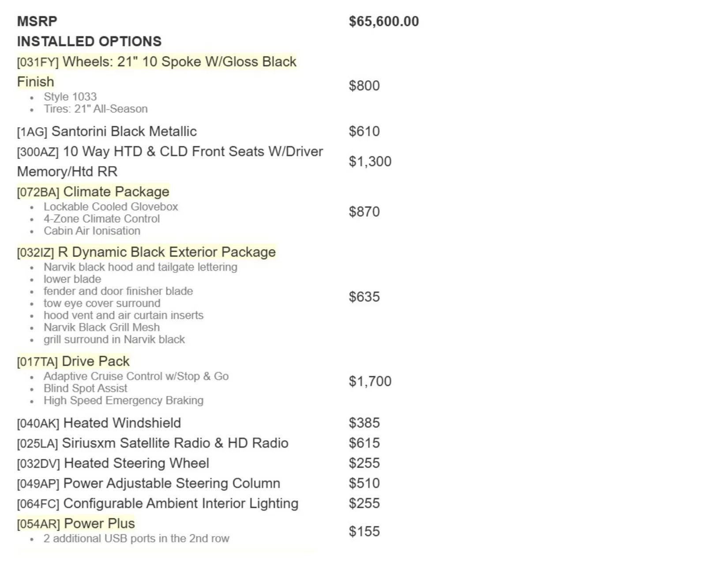
Task: Select Santorini Black Metallic paint option
Action: (x=107, y=132)
